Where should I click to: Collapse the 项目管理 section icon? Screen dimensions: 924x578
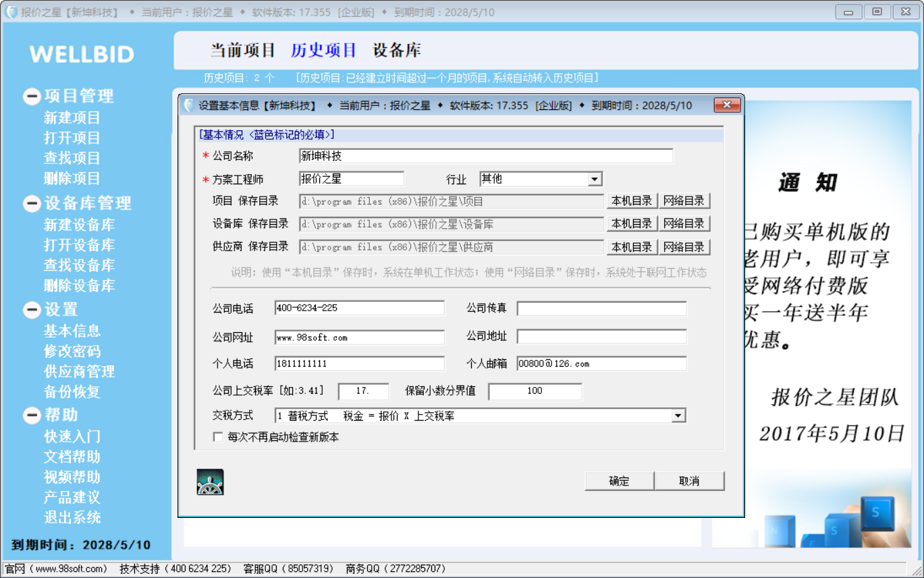pyautogui.click(x=32, y=97)
